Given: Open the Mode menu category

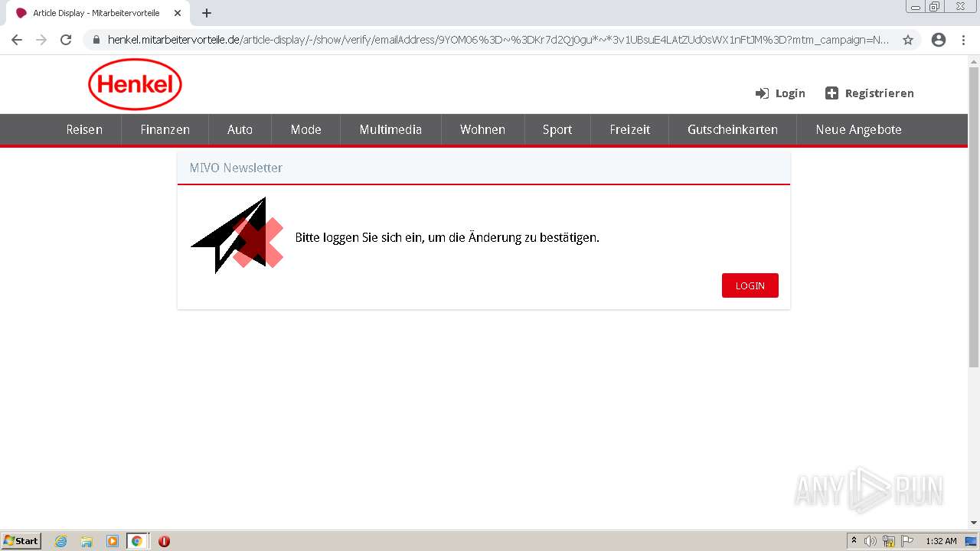Looking at the screenshot, I should click(x=305, y=129).
